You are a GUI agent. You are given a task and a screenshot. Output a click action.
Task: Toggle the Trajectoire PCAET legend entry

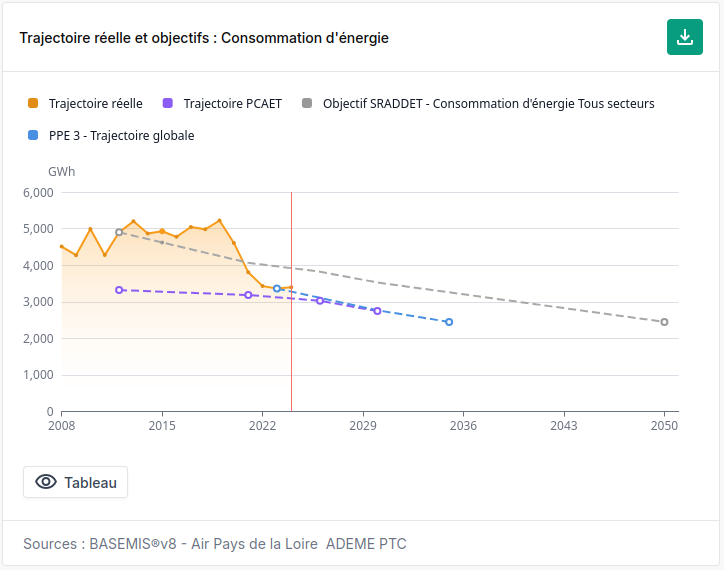[222, 103]
